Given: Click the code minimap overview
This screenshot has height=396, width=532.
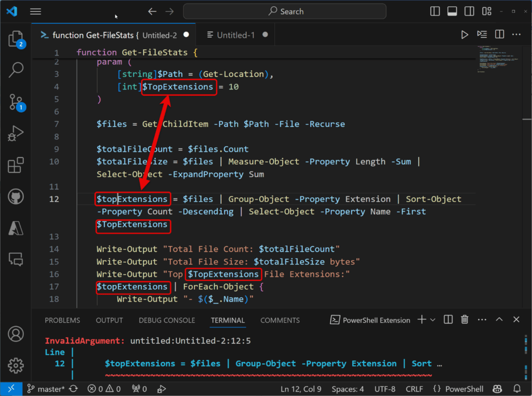Looking at the screenshot, I should pos(498,59).
